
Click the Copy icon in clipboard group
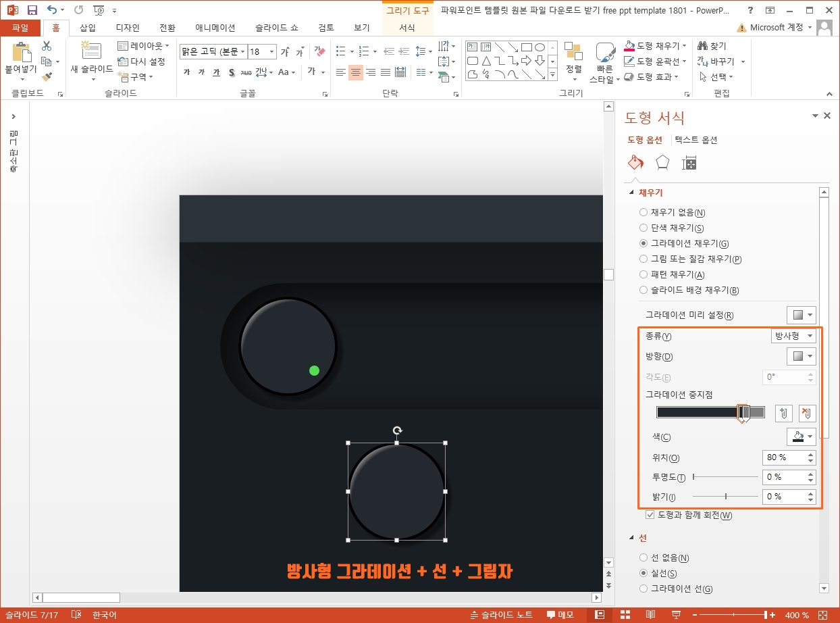point(47,61)
